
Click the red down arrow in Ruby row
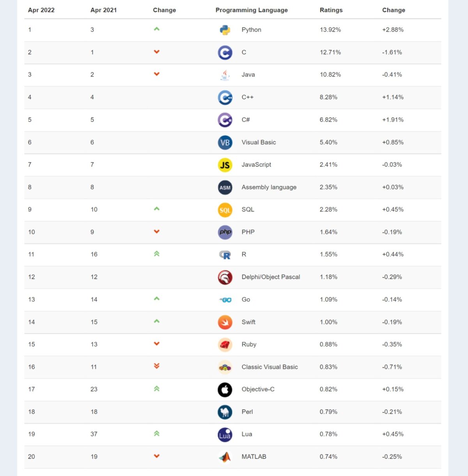pos(157,344)
